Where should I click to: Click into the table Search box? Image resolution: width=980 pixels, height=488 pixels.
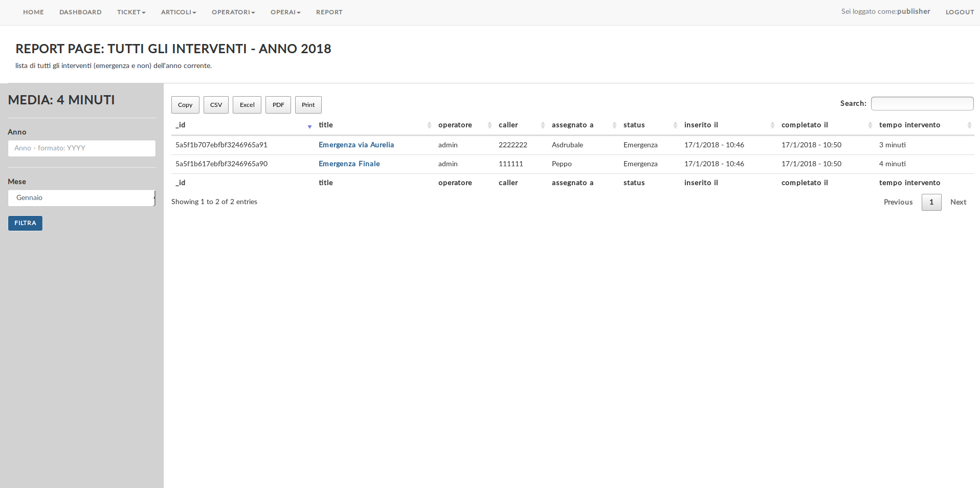coord(922,104)
